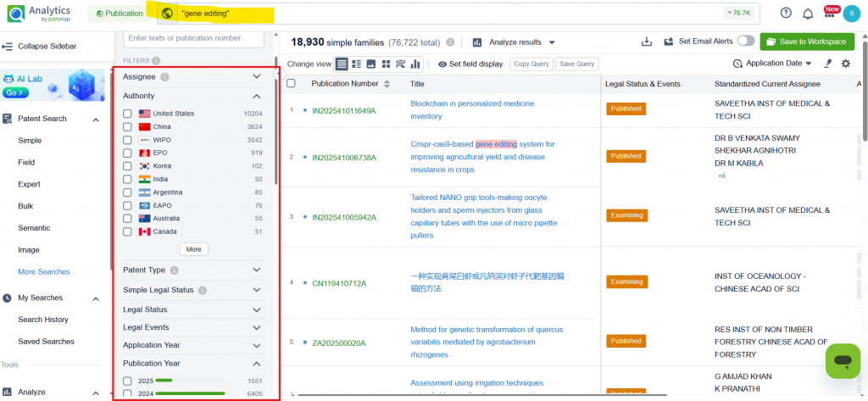Toggle the Set Email Alerts switch

[x=746, y=41]
